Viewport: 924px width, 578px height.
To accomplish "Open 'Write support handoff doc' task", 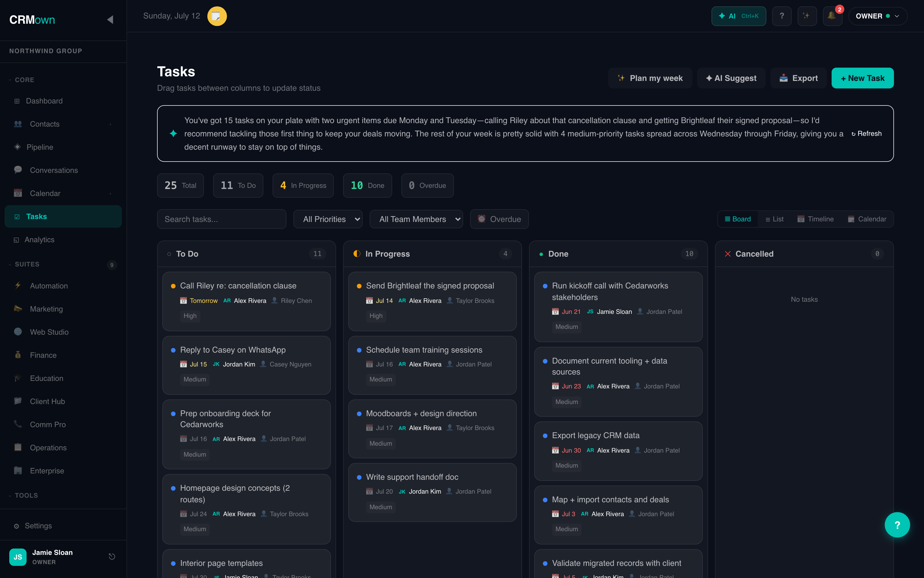I will [432, 492].
